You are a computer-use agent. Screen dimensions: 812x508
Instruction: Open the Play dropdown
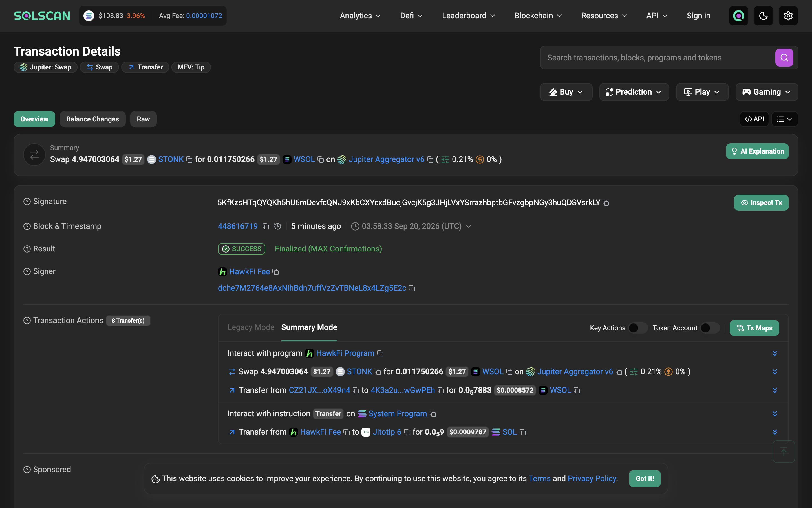click(702, 92)
